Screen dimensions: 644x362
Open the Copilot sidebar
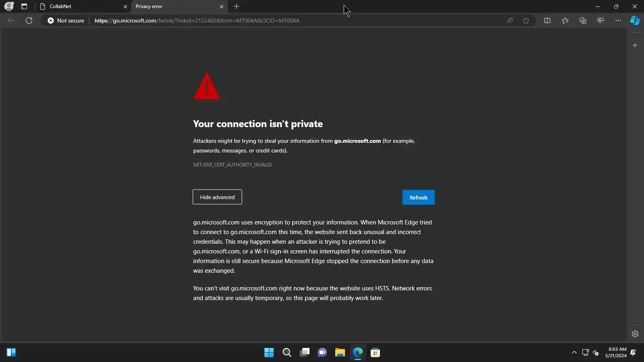tap(635, 21)
